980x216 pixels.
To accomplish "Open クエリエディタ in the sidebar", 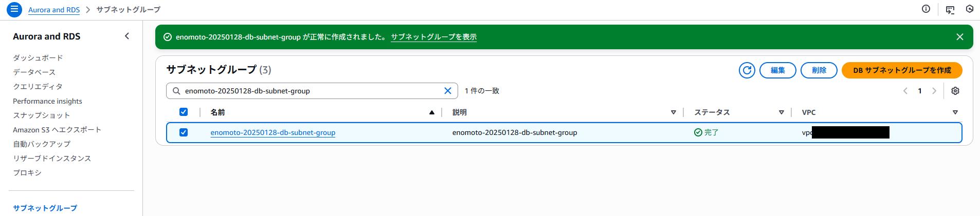I will [38, 87].
